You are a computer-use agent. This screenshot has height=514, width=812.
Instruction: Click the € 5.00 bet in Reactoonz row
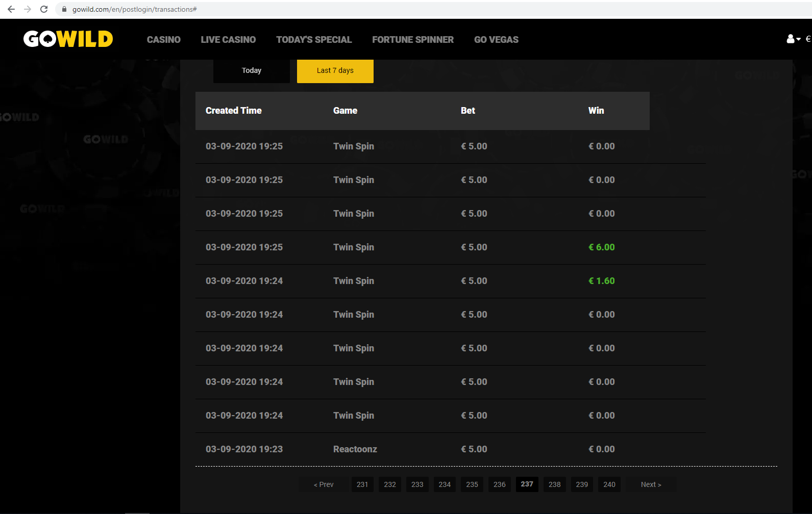[474, 449]
